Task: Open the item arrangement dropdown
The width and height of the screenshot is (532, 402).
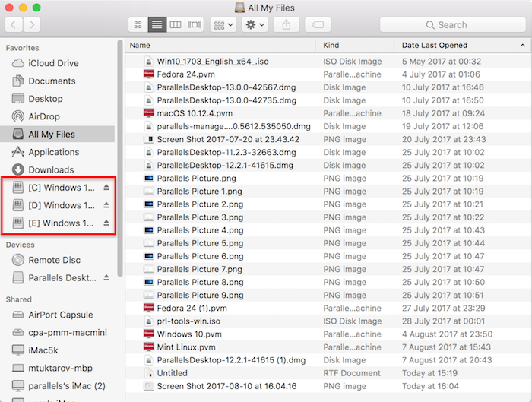Action: click(x=223, y=25)
